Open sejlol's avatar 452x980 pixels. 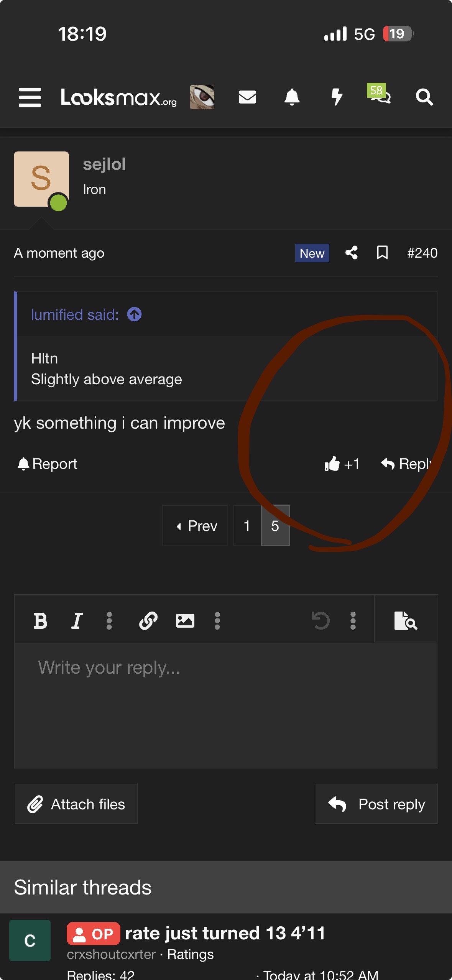(41, 179)
